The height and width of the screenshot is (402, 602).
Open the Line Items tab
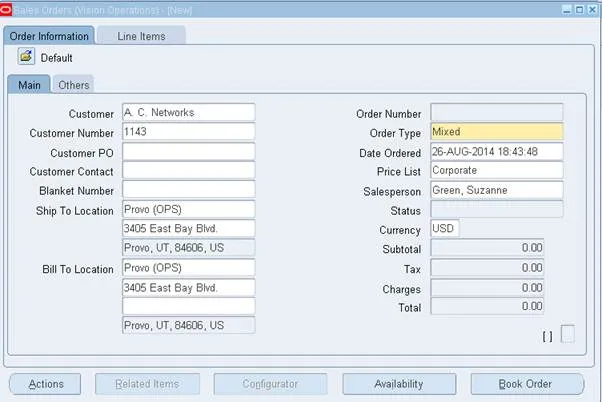tap(141, 36)
